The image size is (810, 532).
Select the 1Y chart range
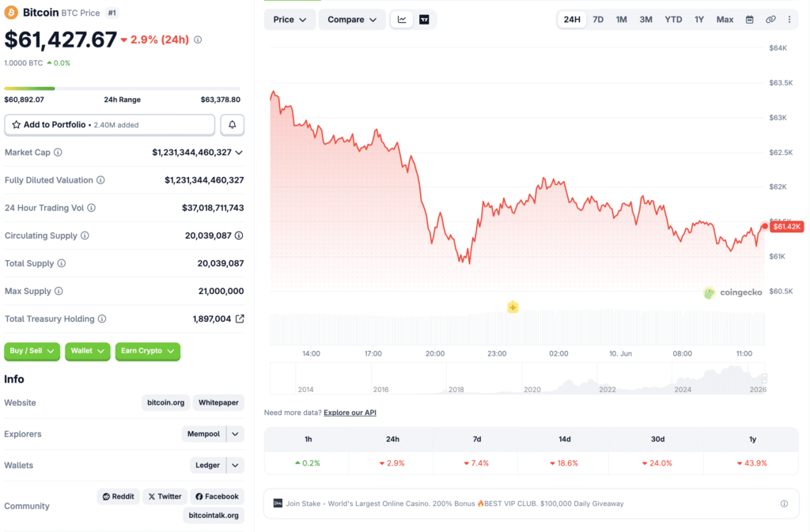pyautogui.click(x=699, y=20)
